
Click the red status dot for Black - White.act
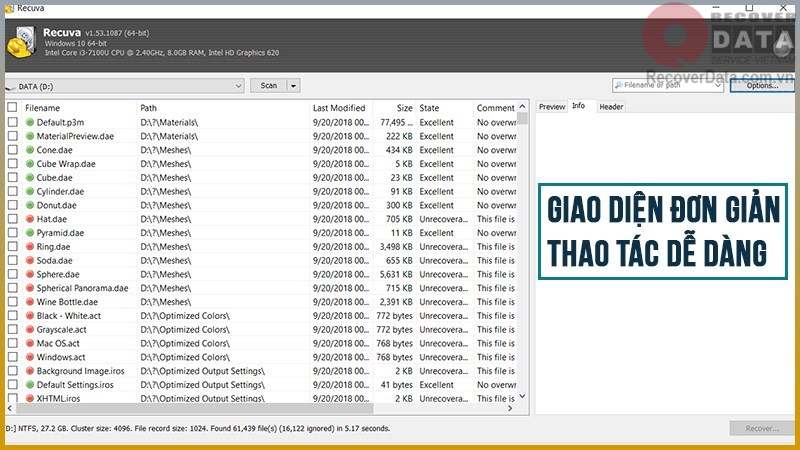(x=30, y=315)
